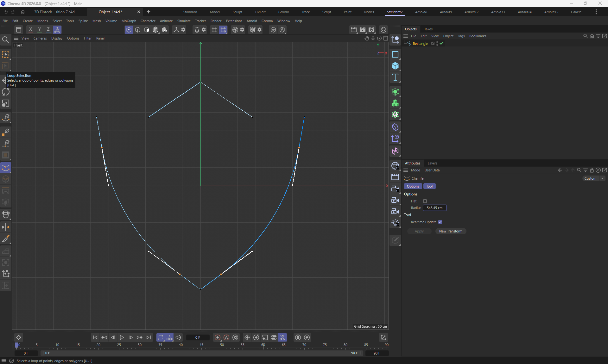The image size is (608, 364).
Task: Switch to the Layers tab
Action: 432,163
